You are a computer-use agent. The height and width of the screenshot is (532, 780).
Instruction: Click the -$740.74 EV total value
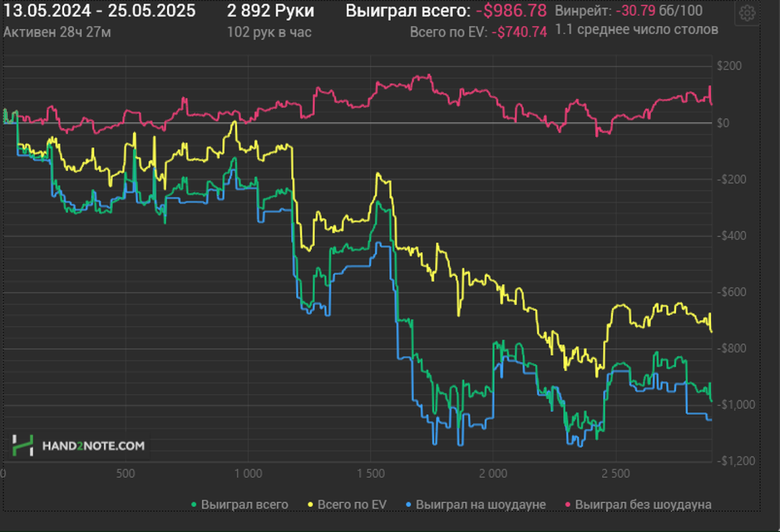click(520, 32)
